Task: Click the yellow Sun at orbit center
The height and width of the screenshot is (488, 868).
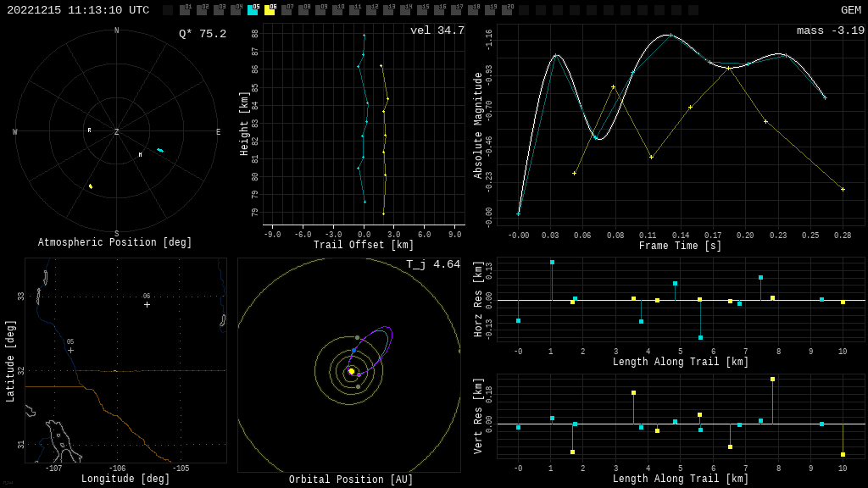Action: [351, 371]
